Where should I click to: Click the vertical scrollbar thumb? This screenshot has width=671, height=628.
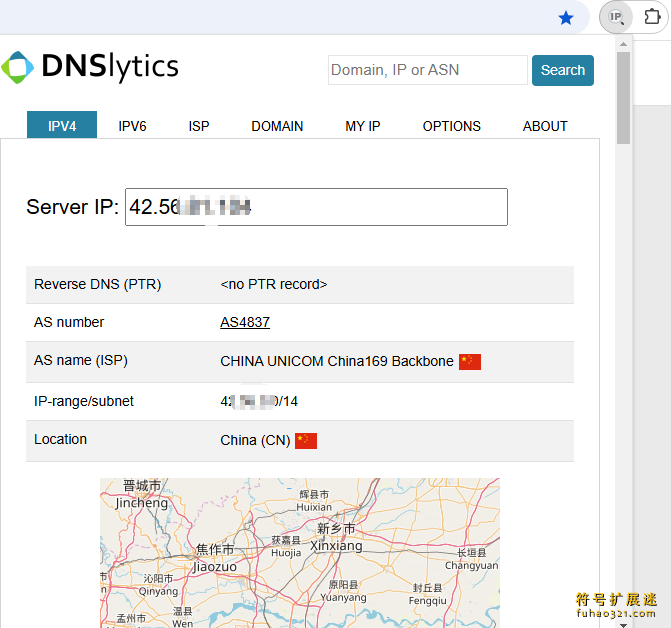point(623,98)
